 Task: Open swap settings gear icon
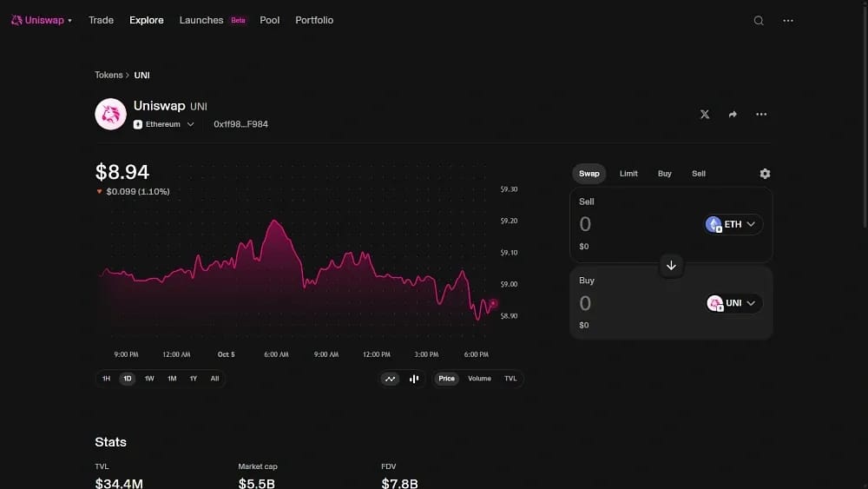click(x=765, y=174)
